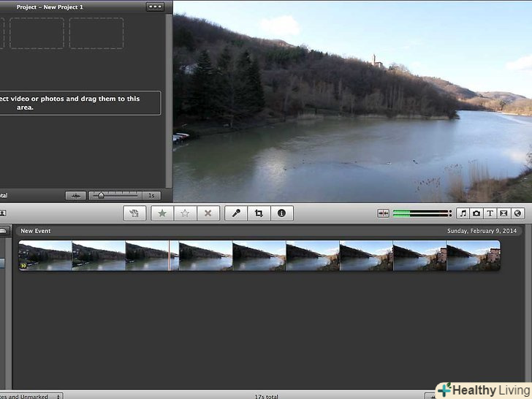The image size is (532, 399).
Task: Click the third empty clip placeholder in project
Action: click(96, 34)
